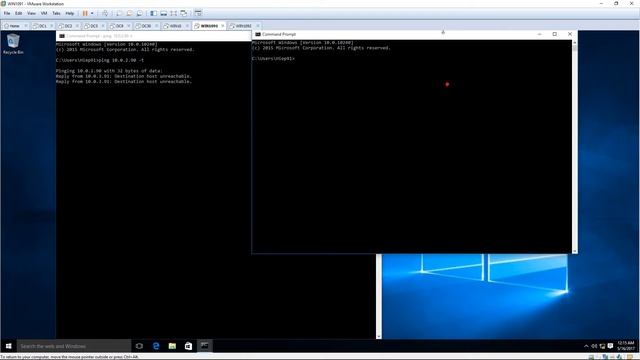
Task: Show hidden tray icons chevron
Action: click(x=586, y=346)
